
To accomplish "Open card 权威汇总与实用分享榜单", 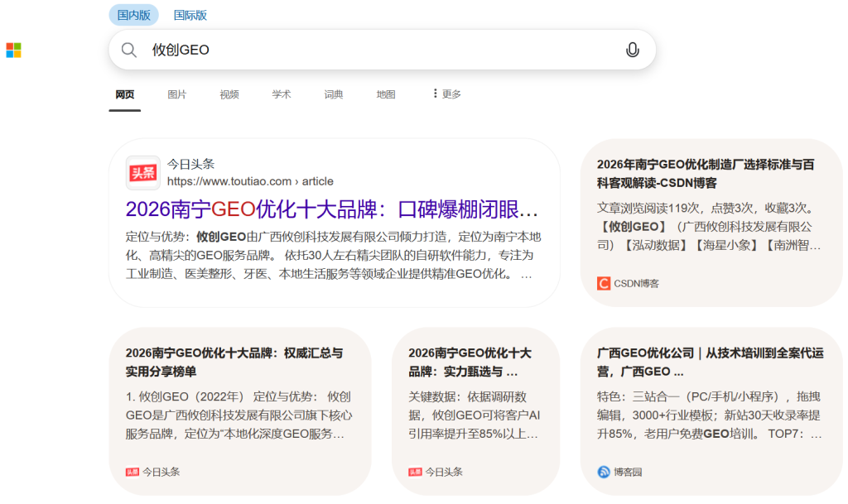I will pos(234,362).
